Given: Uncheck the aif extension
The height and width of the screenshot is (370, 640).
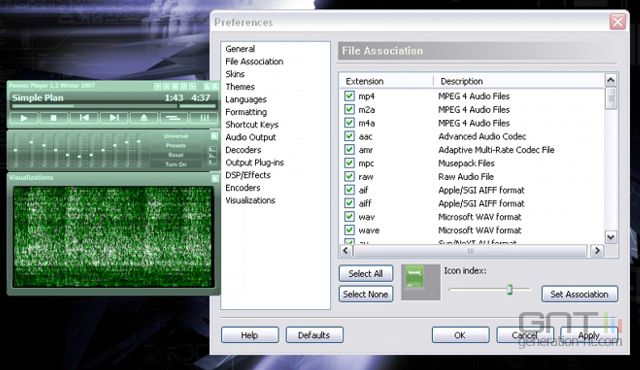Looking at the screenshot, I should [349, 190].
